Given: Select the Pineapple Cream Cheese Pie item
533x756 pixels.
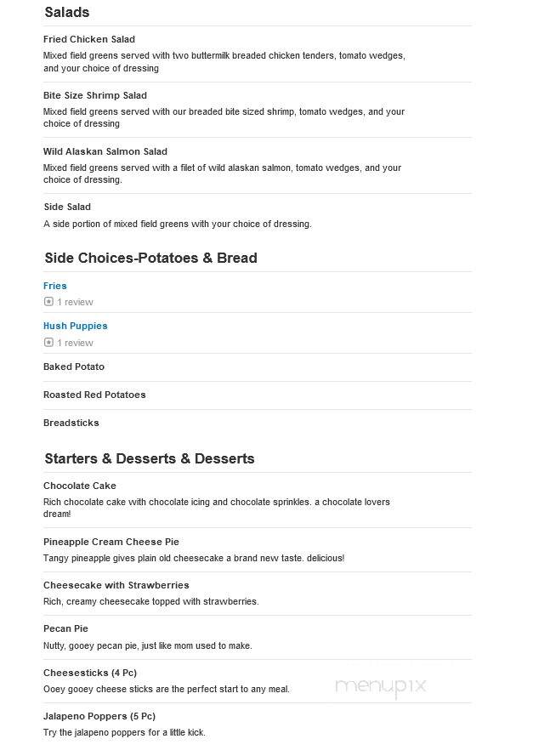Looking at the screenshot, I should pyautogui.click(x=111, y=542).
